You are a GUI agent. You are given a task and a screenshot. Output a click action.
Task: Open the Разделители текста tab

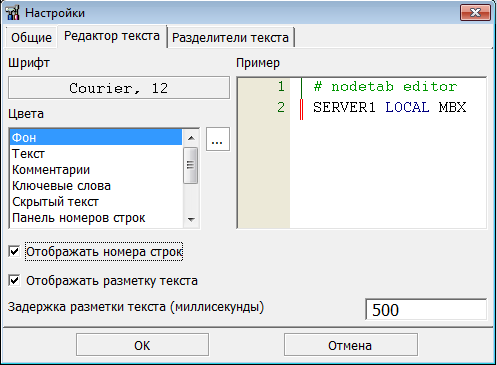point(230,37)
